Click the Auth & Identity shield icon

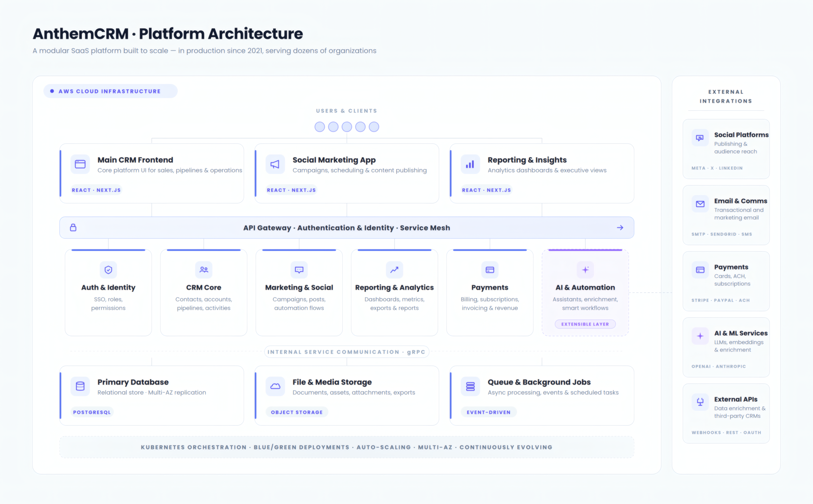tap(108, 270)
